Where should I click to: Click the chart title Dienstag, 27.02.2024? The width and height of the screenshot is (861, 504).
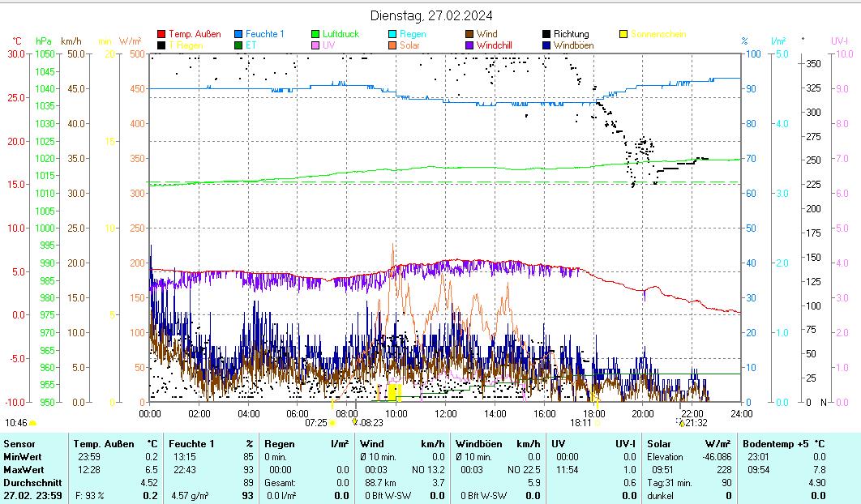430,15
